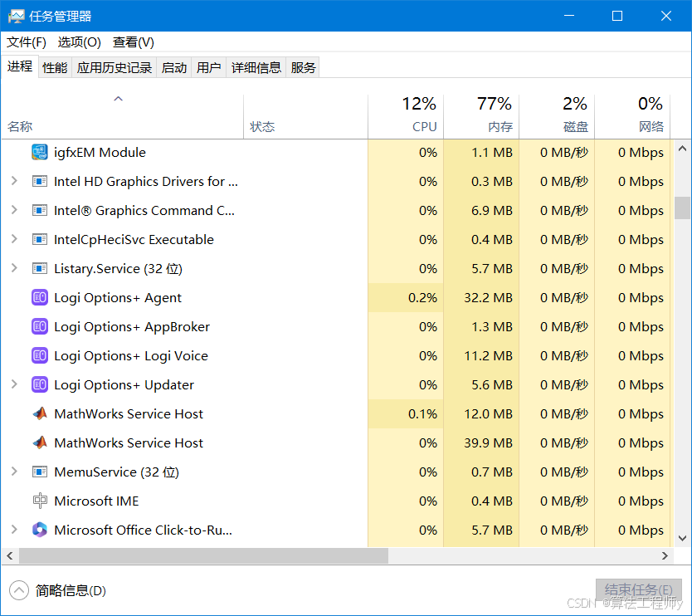Click the 0.1% CPU cell
The width and height of the screenshot is (692, 616).
pos(406,413)
